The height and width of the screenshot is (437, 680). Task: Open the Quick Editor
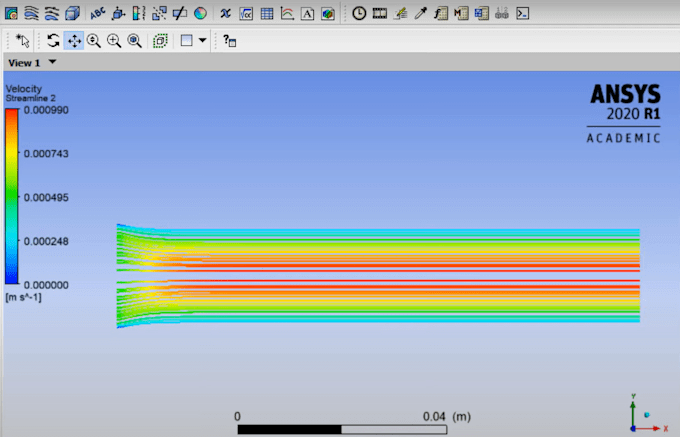tap(400, 13)
